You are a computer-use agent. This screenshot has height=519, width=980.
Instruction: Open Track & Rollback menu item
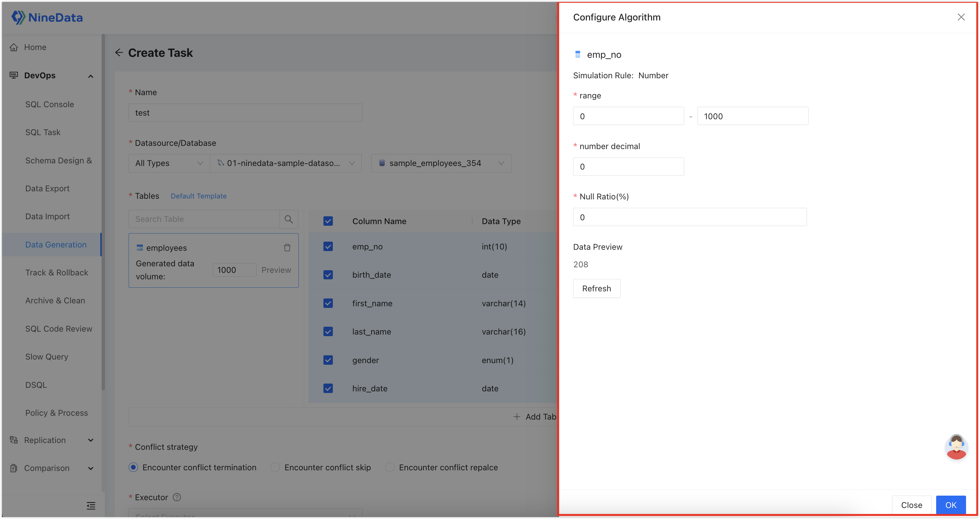56,273
